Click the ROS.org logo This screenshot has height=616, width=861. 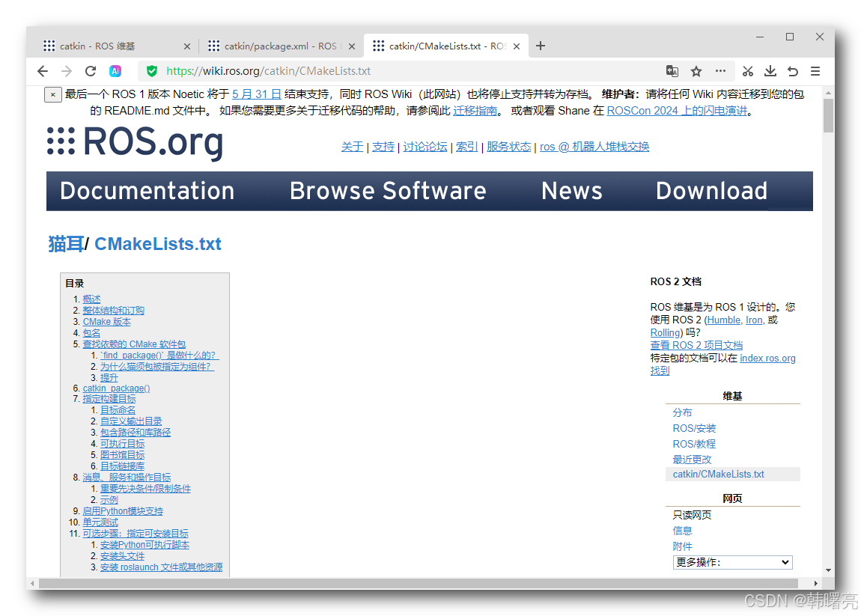pos(135,142)
